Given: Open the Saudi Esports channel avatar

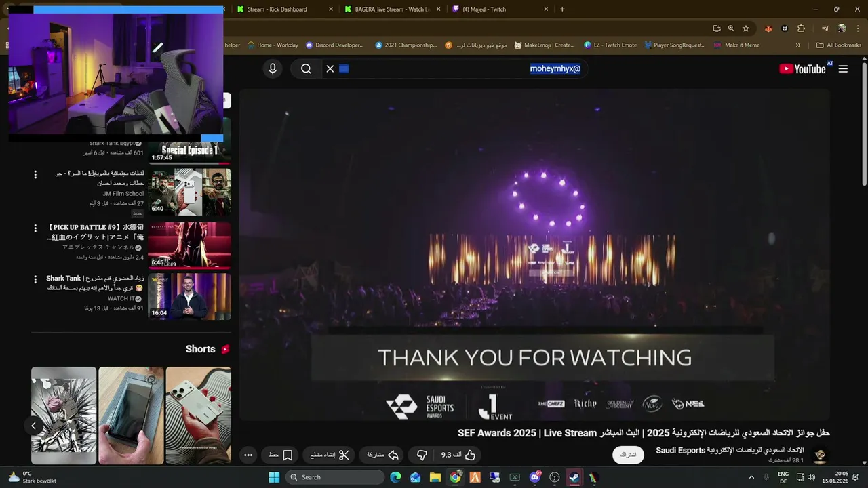Looking at the screenshot, I should click(820, 455).
